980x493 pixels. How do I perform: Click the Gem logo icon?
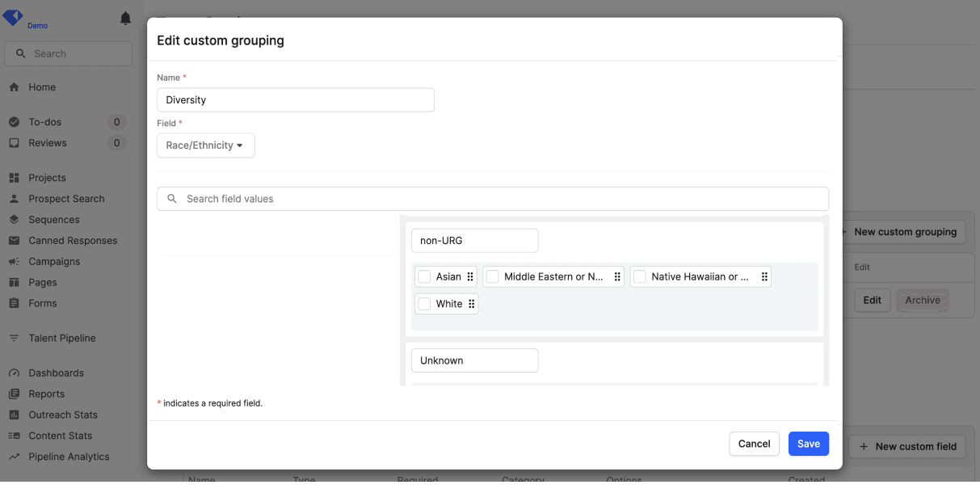tap(14, 17)
